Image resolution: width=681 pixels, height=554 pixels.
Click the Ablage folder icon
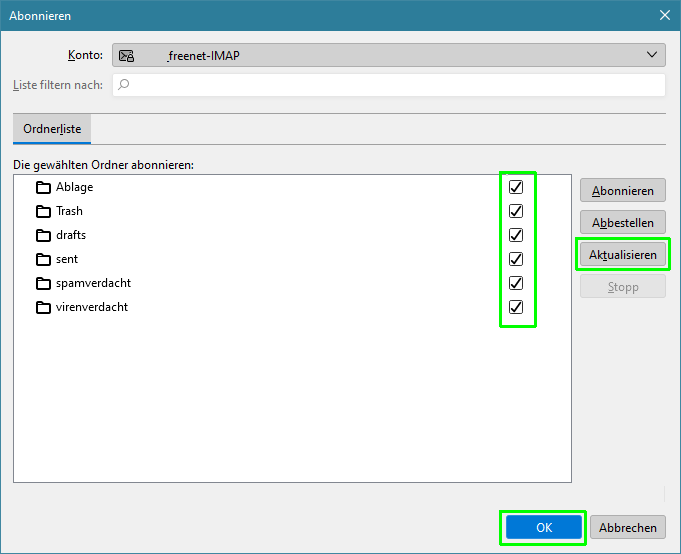click(x=43, y=187)
